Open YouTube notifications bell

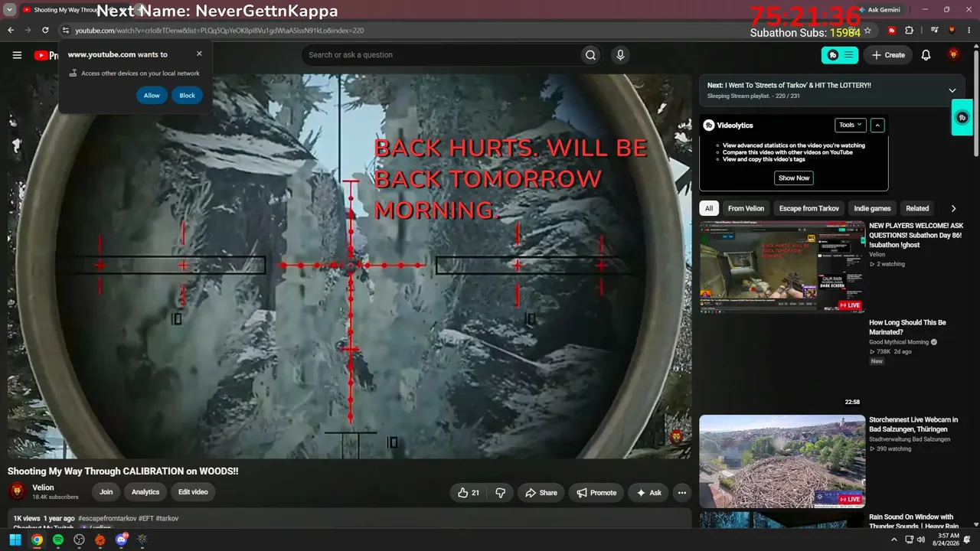[x=926, y=55]
